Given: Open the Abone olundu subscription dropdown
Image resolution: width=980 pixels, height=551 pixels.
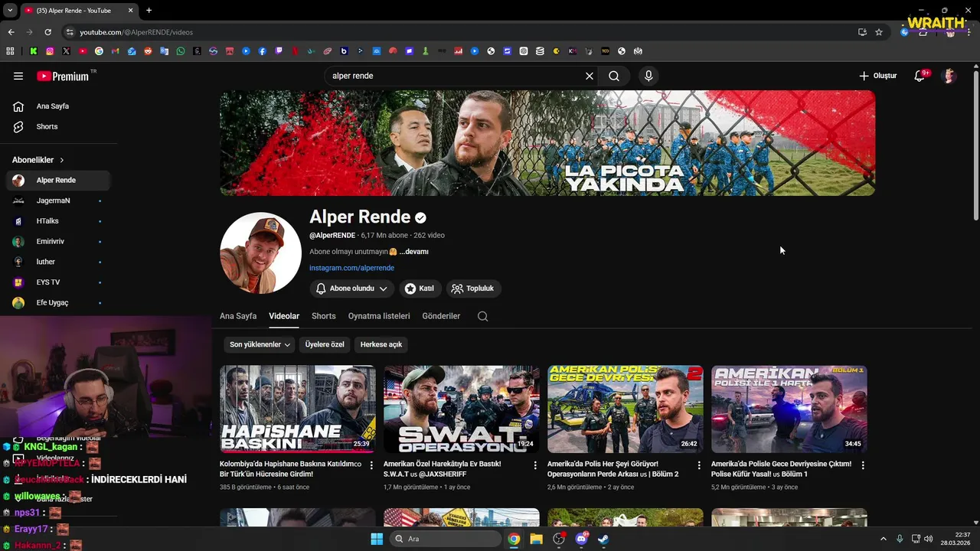Looking at the screenshot, I should (352, 289).
